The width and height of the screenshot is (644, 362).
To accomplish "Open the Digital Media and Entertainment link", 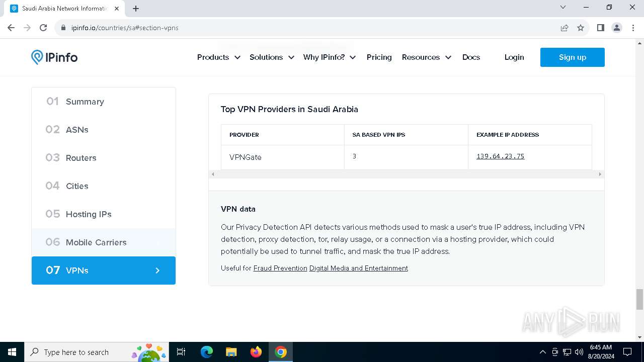I will [x=359, y=268].
